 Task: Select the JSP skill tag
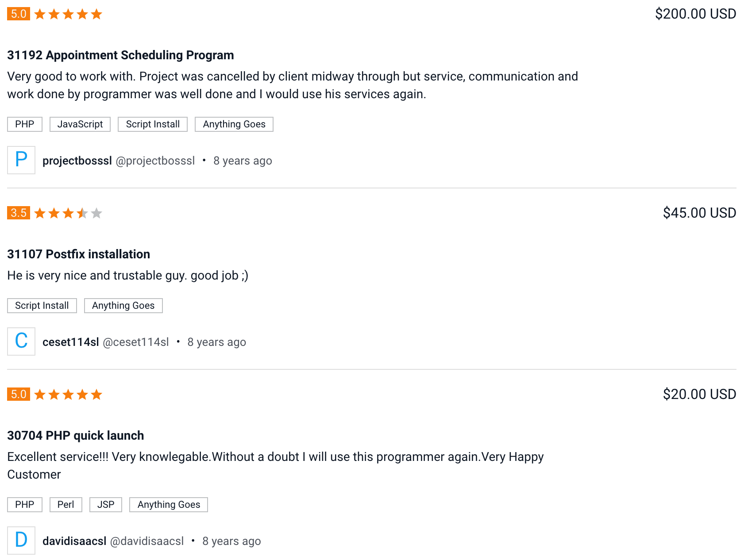click(106, 505)
